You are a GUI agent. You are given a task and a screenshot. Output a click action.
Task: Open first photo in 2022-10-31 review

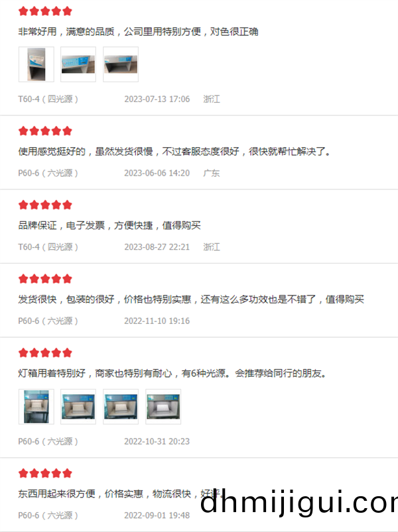click(36, 407)
